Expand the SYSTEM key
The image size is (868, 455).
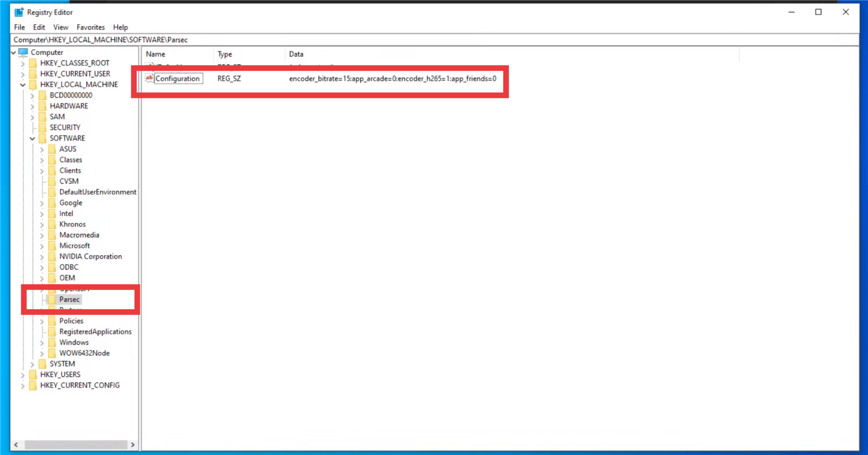pyautogui.click(x=33, y=364)
